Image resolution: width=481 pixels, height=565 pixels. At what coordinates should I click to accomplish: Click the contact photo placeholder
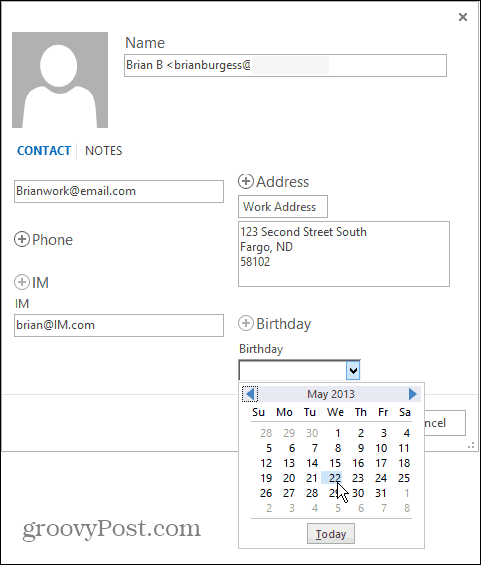point(60,80)
